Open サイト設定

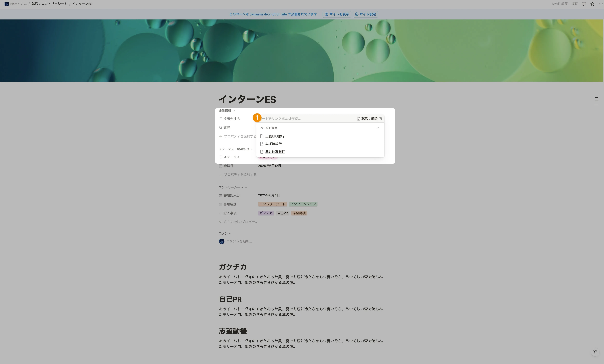[365, 14]
